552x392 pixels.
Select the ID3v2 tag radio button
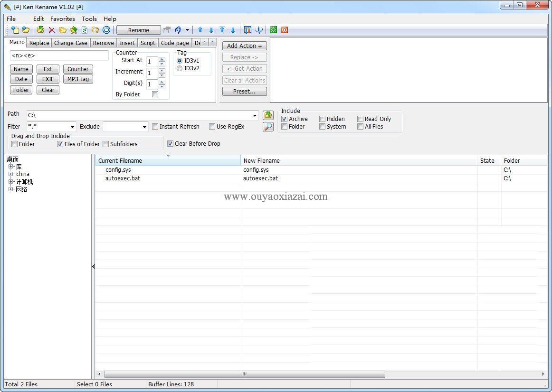click(x=180, y=68)
